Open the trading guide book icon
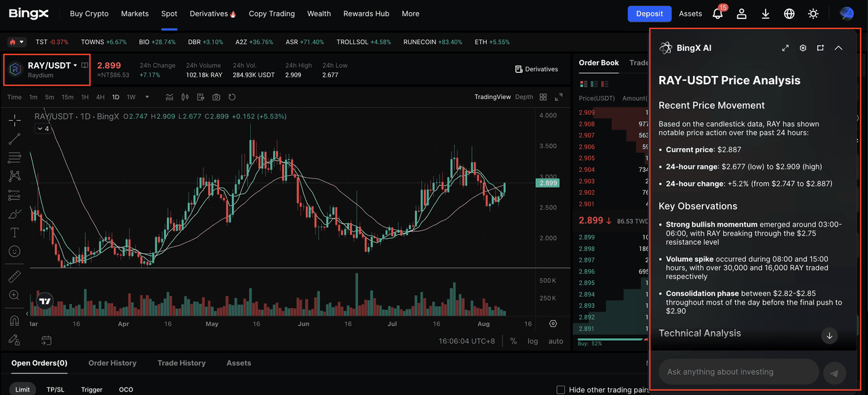 tap(85, 66)
